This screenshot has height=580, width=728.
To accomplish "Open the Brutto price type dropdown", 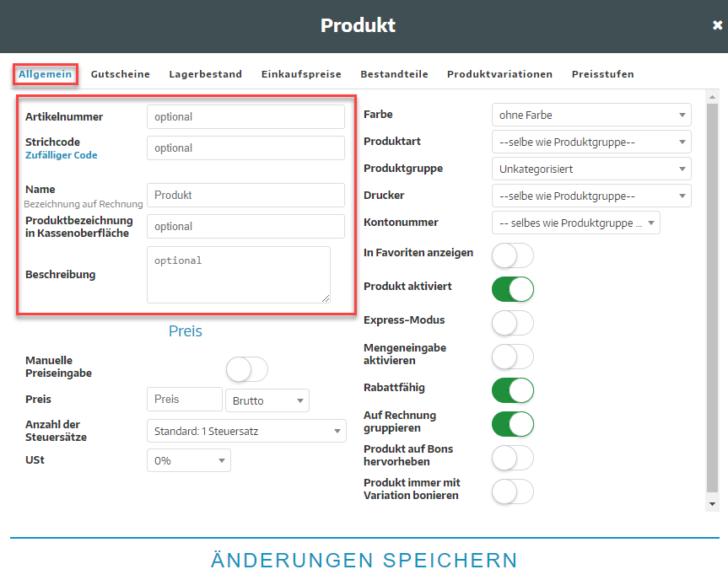I will point(267,400).
